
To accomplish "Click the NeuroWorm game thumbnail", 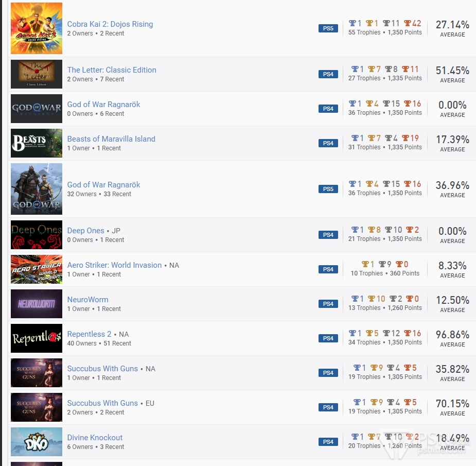I will pyautogui.click(x=37, y=304).
